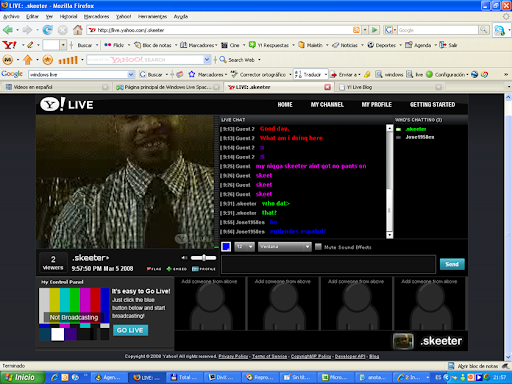Open the MY CHANNEL link
Image resolution: width=512 pixels, height=384 pixels.
pyautogui.click(x=327, y=105)
